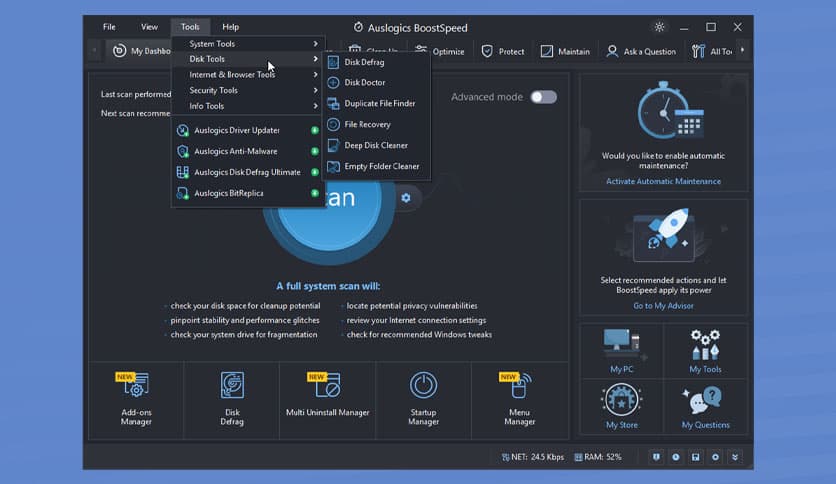Launch Auslogics Driver Updater
This screenshot has height=484, width=836.
[248, 130]
